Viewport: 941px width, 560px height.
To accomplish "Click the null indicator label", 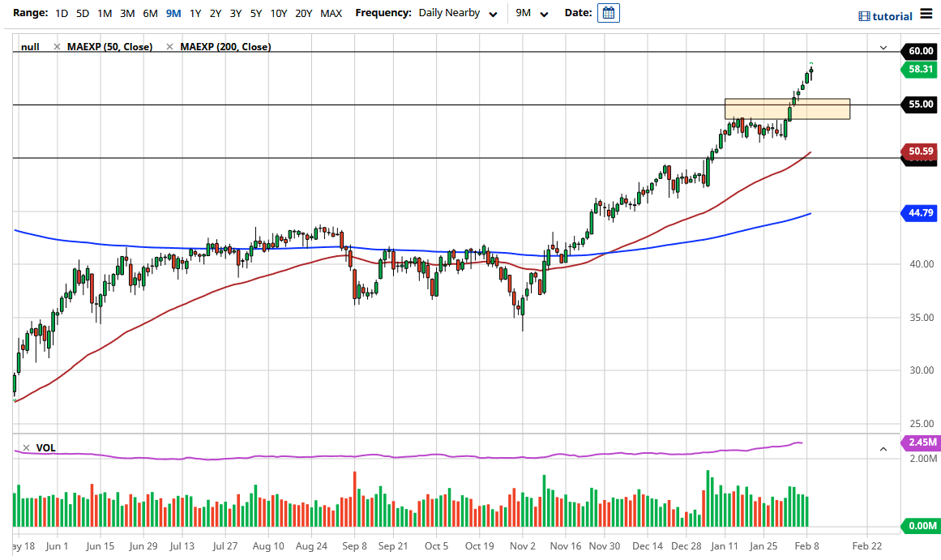I will coord(30,47).
